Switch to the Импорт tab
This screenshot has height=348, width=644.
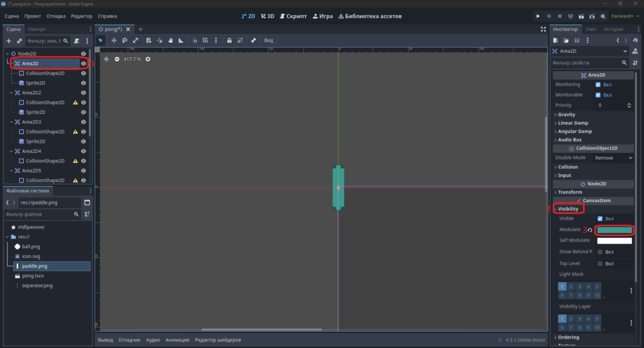point(37,29)
